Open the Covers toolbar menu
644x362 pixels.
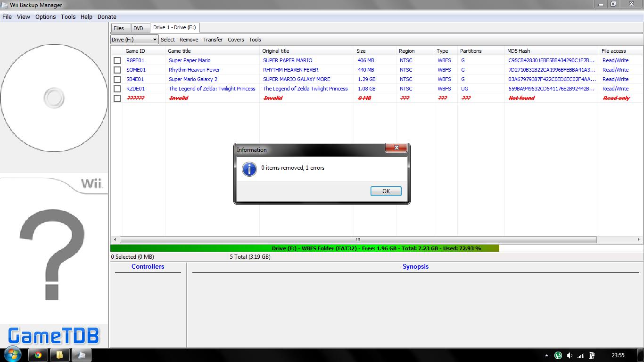point(236,40)
